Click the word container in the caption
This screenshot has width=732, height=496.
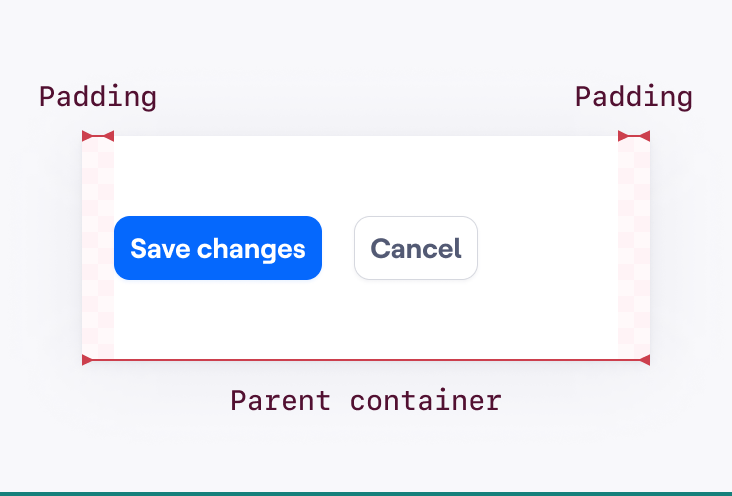426,400
